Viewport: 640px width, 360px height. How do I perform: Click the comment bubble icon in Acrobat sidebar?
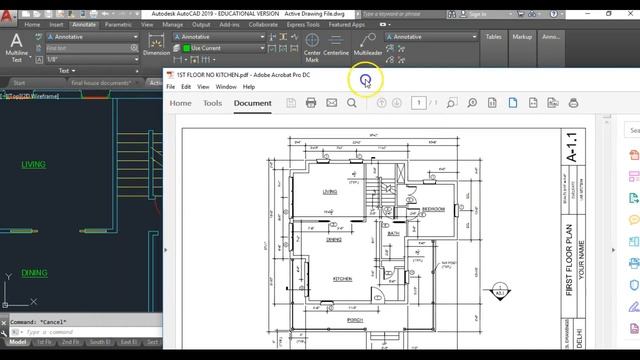[634, 220]
